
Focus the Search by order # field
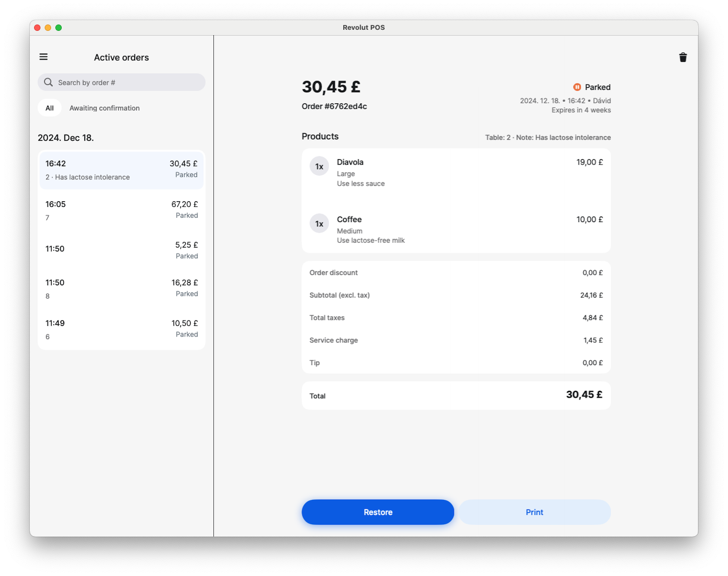coord(121,82)
